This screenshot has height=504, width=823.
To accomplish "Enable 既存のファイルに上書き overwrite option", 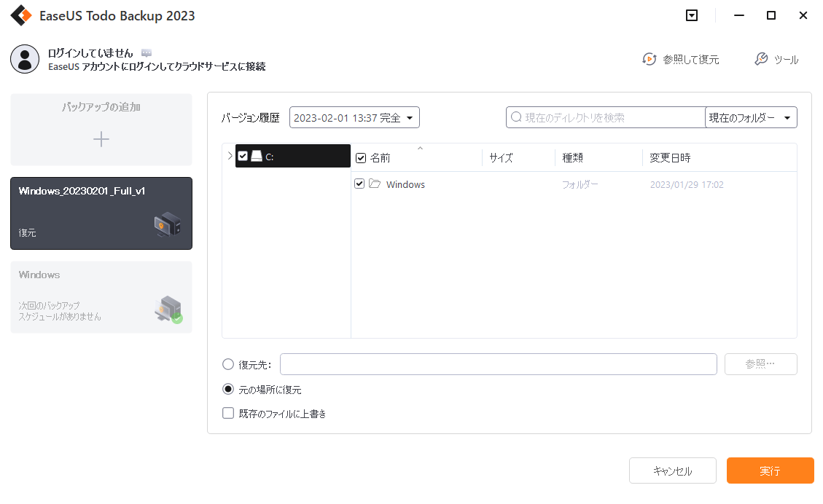I will [228, 413].
